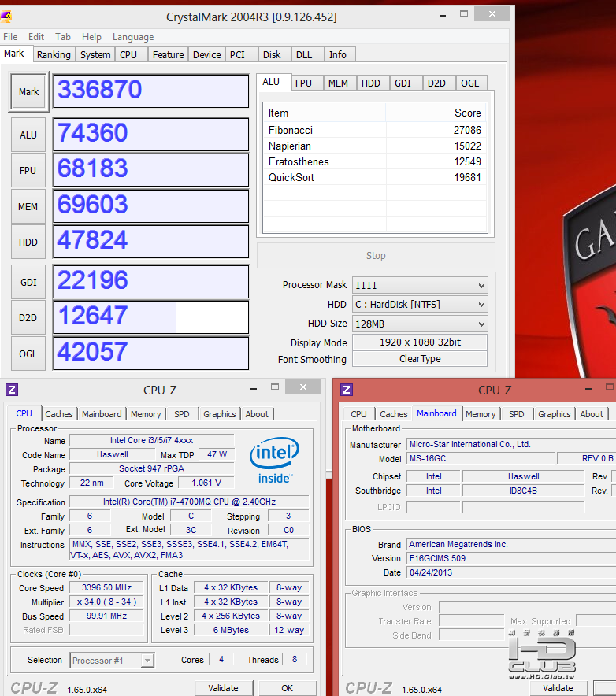Screen dimensions: 616x696
Task: Run the FPU benchmark button
Action: (x=28, y=170)
